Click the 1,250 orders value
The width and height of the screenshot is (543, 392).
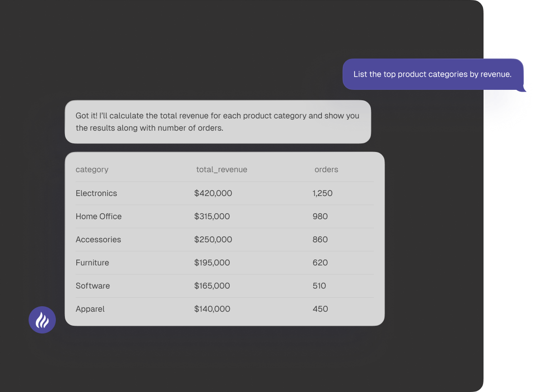point(322,193)
